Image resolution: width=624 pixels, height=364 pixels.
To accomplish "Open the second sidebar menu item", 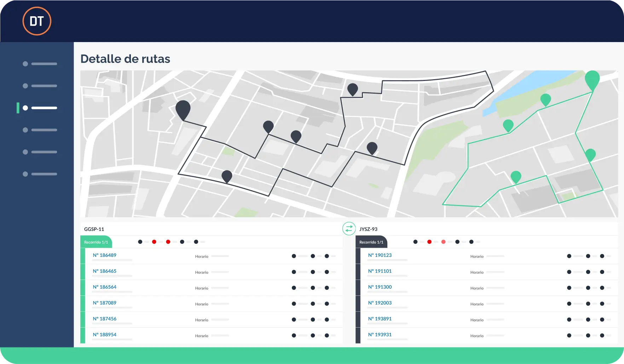I will tap(40, 86).
